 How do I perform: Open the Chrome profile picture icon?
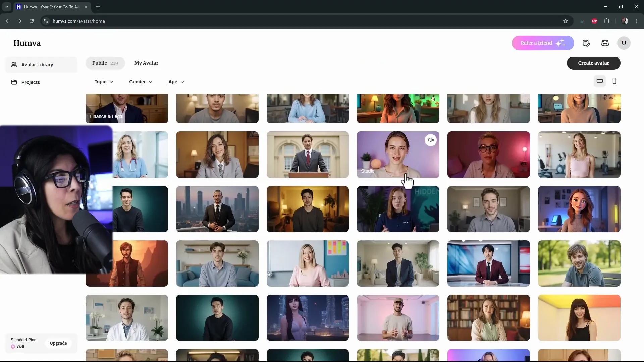pos(625,21)
